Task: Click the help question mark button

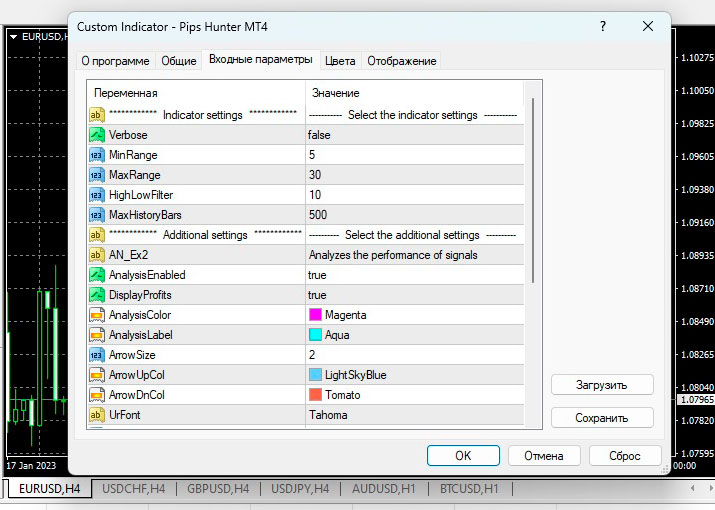Action: click(x=603, y=27)
